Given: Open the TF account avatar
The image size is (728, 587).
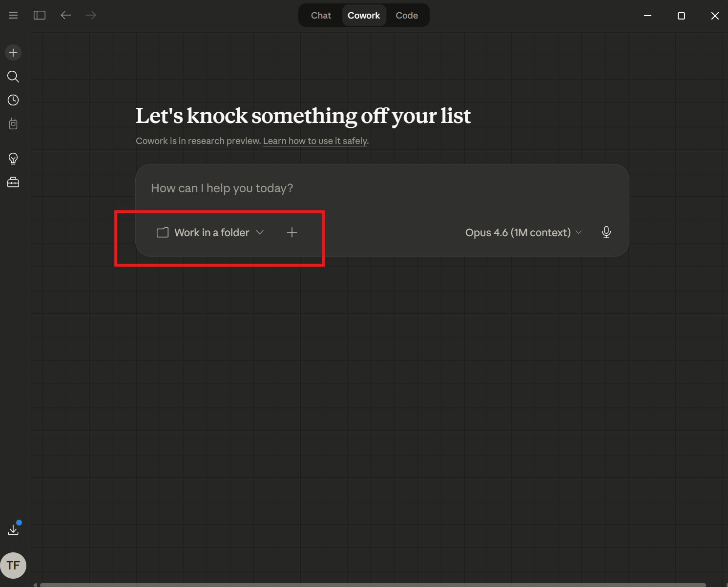Looking at the screenshot, I should click(13, 565).
